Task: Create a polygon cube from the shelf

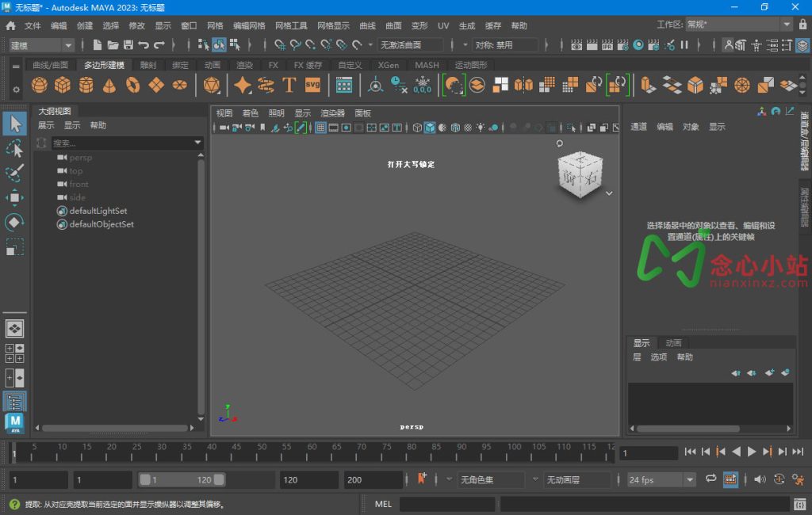Action: tap(63, 85)
